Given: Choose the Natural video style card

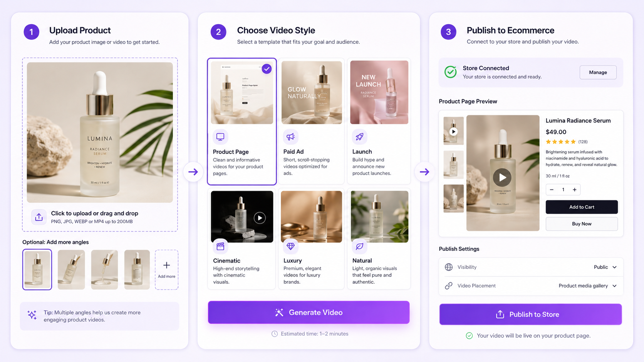Looking at the screenshot, I should (379, 239).
